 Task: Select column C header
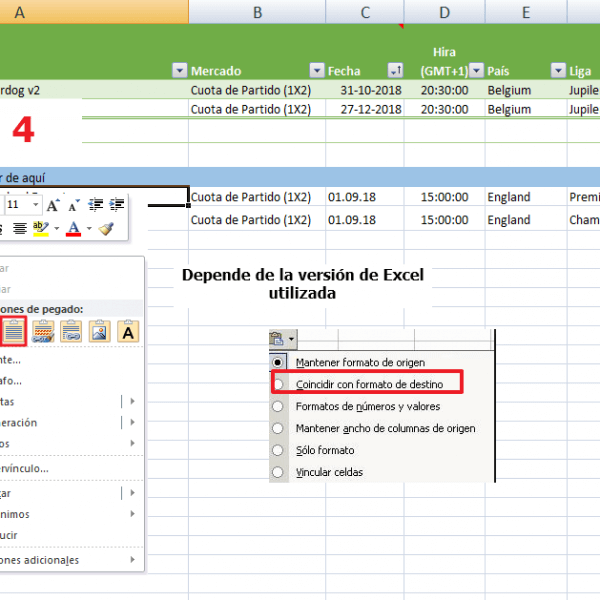tap(365, 12)
